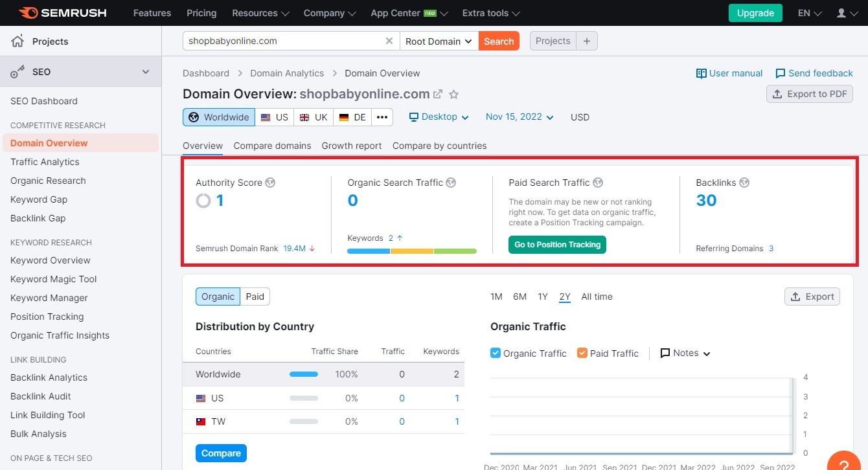The width and height of the screenshot is (868, 470).
Task: Click the Organic Search Traffic globe icon
Action: click(451, 183)
